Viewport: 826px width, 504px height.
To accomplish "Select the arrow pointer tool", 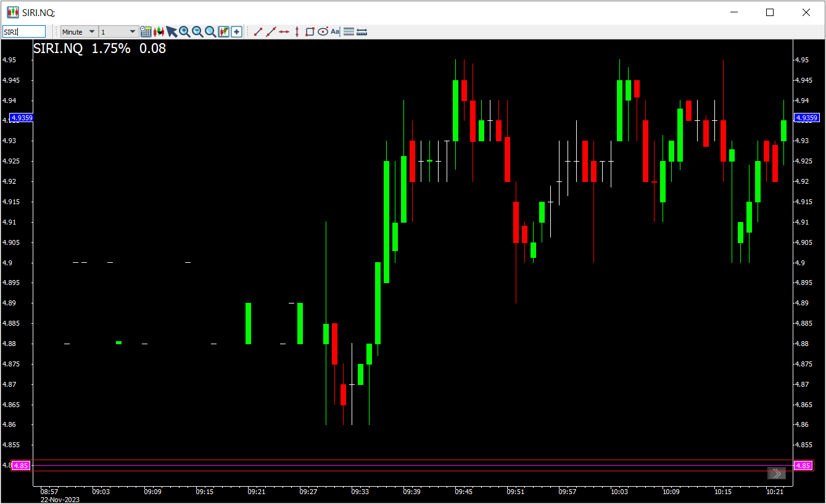I will pos(171,31).
